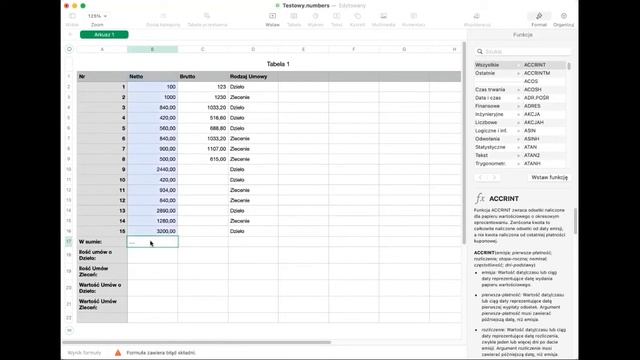Choose the ASIN function

[544, 131]
